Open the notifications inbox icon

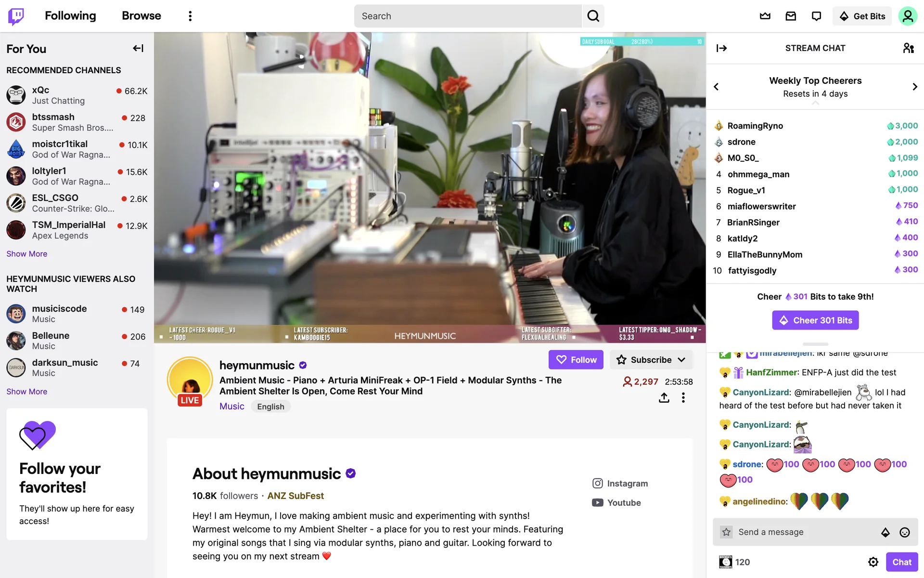(791, 16)
